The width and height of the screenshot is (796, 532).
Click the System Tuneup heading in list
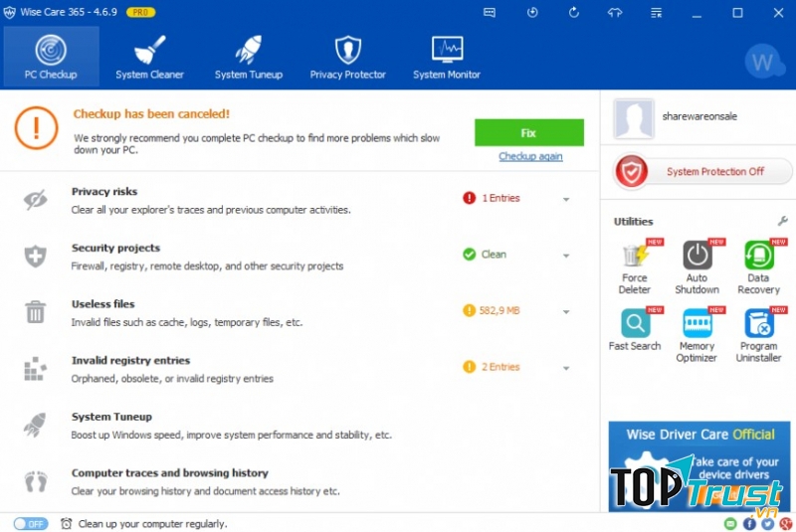pyautogui.click(x=111, y=417)
